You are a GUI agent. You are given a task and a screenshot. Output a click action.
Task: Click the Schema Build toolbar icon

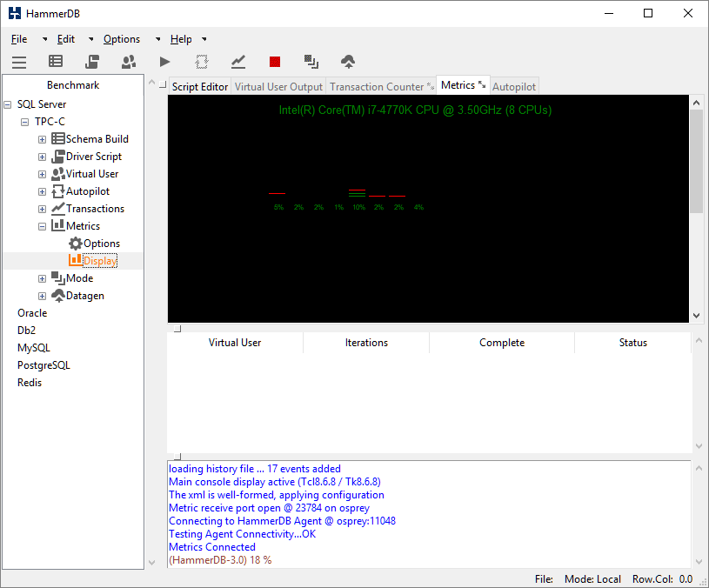(56, 62)
